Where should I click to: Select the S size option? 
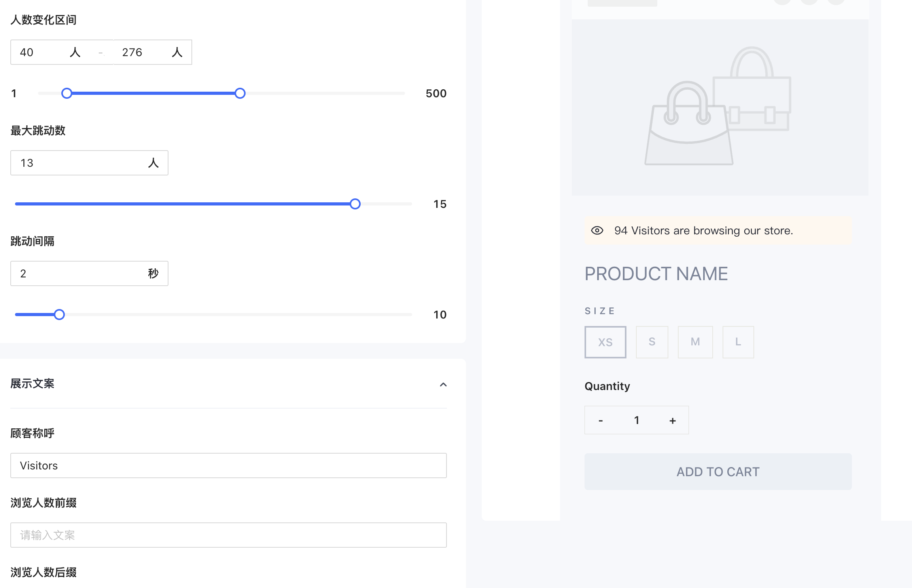click(x=652, y=342)
